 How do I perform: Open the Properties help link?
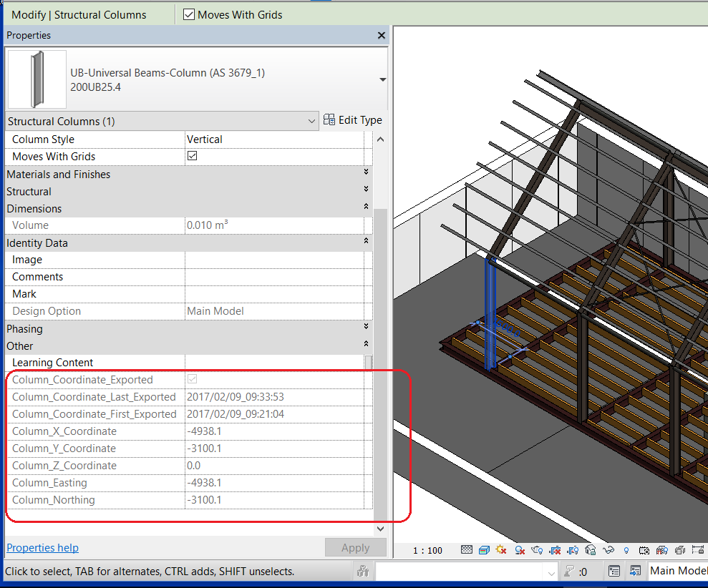(42, 548)
